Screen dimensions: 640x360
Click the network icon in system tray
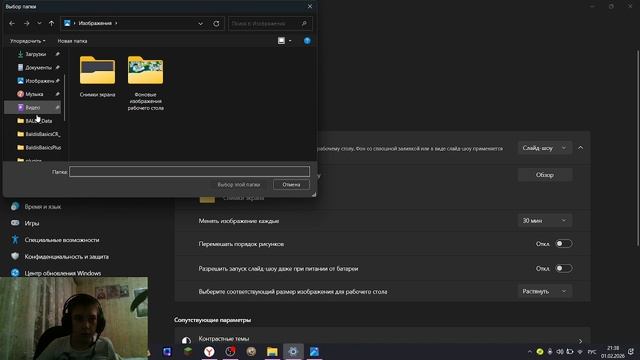click(x=580, y=352)
